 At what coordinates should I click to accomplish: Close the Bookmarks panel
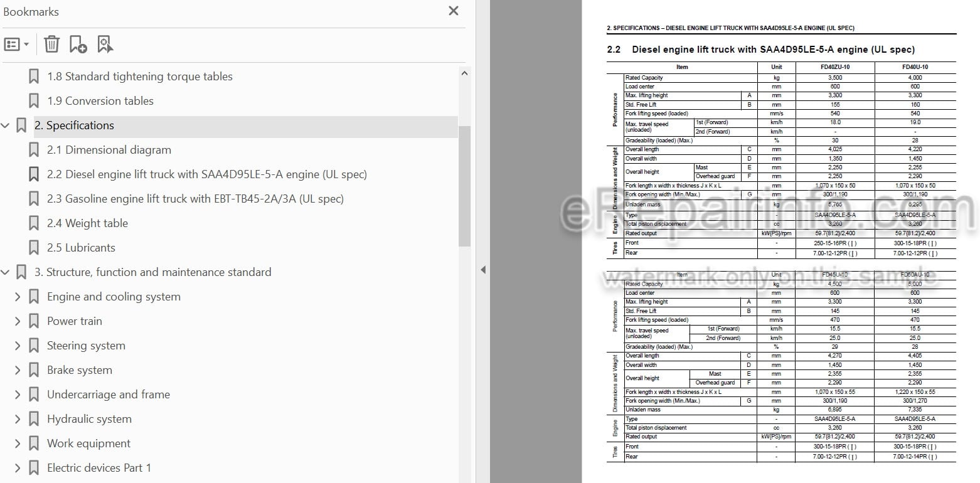[x=454, y=11]
